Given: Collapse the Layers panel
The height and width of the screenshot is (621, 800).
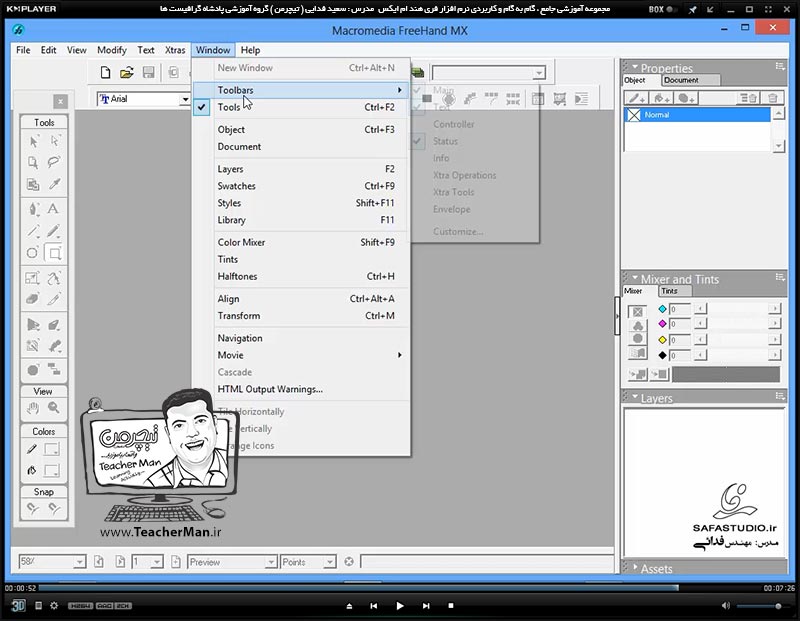Looking at the screenshot, I should [x=635, y=396].
